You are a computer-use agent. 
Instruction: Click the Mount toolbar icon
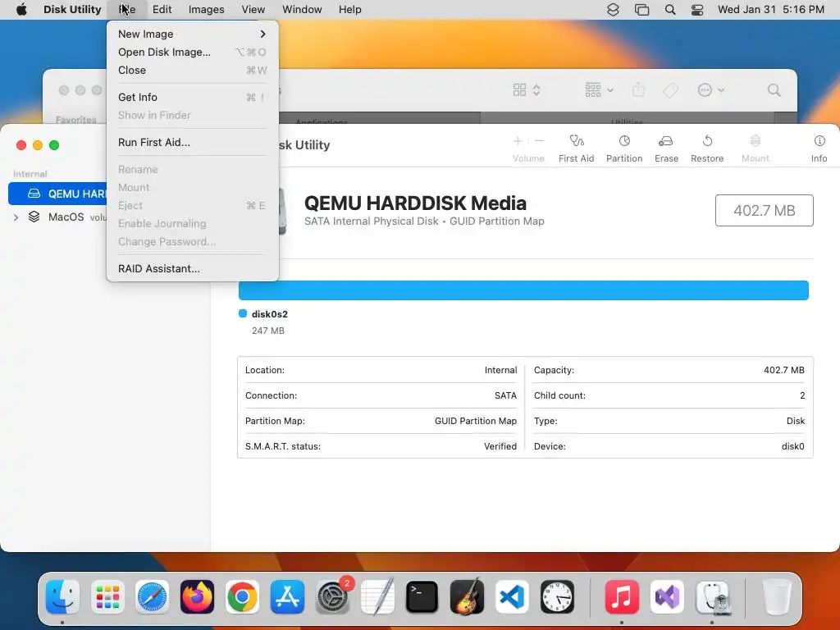pos(755,141)
